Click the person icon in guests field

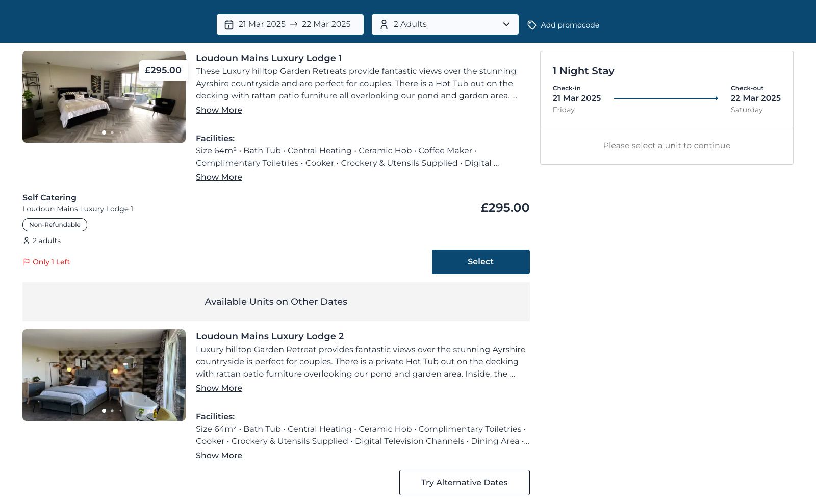(384, 24)
